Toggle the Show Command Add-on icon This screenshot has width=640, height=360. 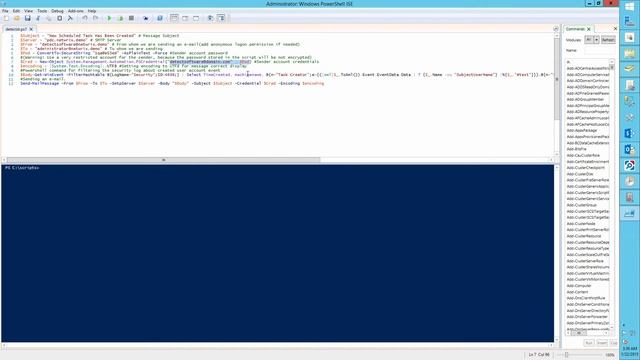(221, 18)
